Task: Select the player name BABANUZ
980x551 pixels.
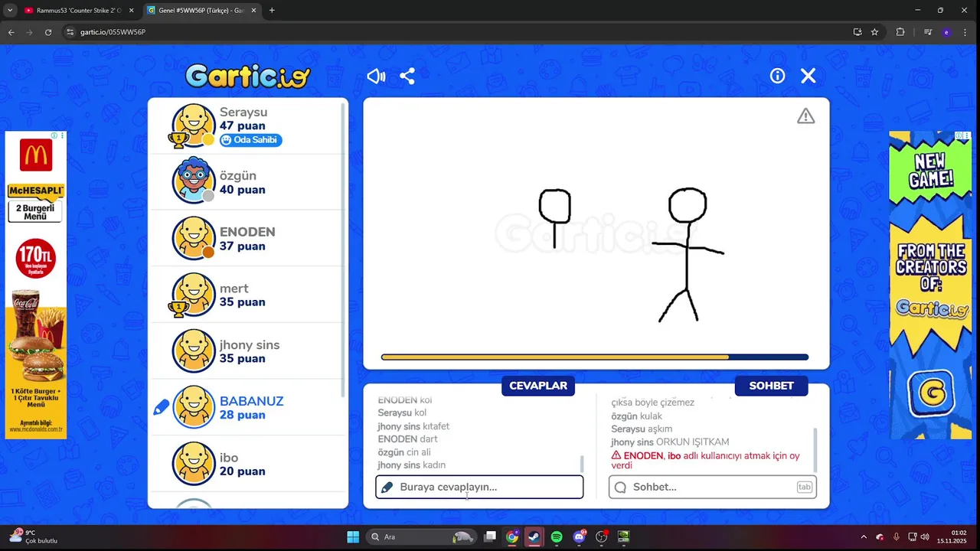Action: (x=251, y=401)
